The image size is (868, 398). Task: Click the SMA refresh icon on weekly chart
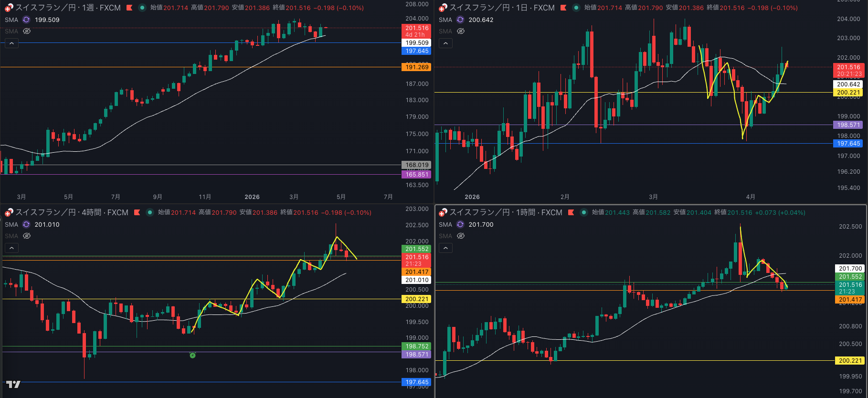point(26,20)
